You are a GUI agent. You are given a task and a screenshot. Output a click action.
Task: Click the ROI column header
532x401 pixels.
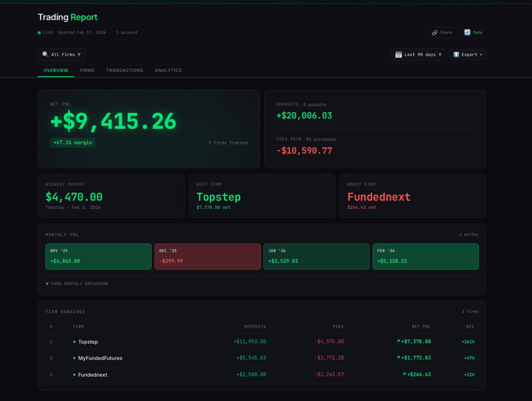pos(469,327)
